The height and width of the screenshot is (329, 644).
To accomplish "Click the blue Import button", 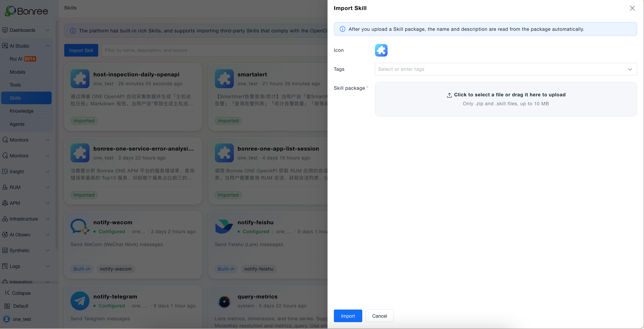I will point(348,316).
